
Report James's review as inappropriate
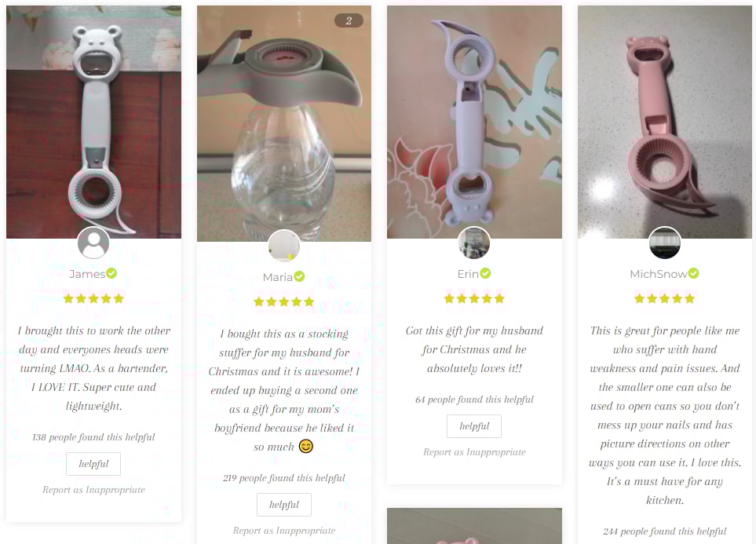click(x=93, y=490)
